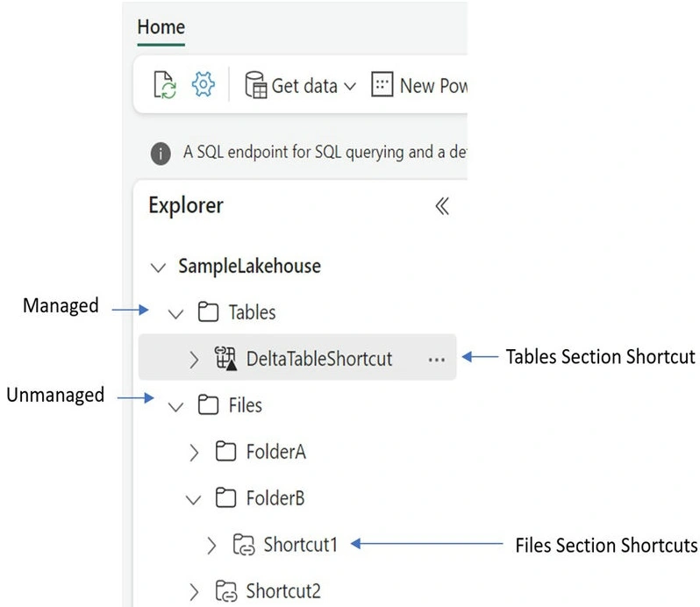Screen dimensions: 700x607
Task: Click the info icon beside SQL endpoint message
Action: pyautogui.click(x=161, y=154)
